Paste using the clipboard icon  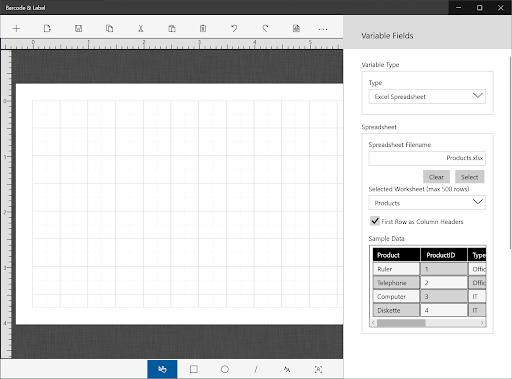(172, 29)
